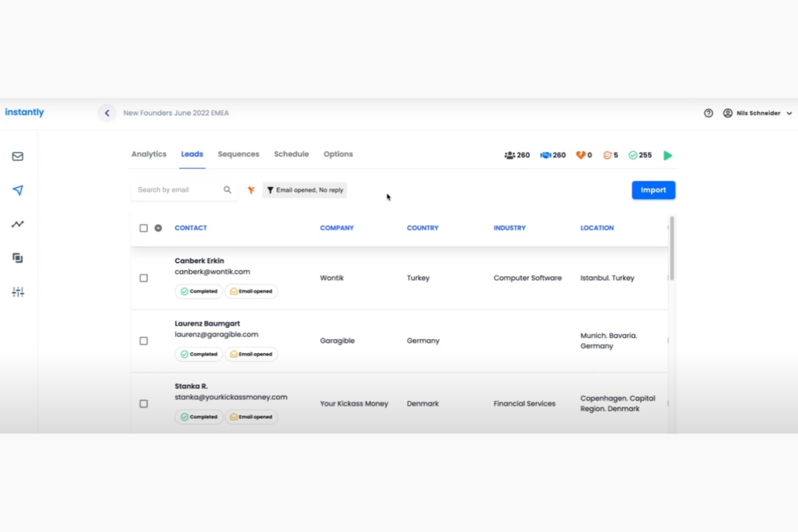Click the Wontik company cell

332,278
